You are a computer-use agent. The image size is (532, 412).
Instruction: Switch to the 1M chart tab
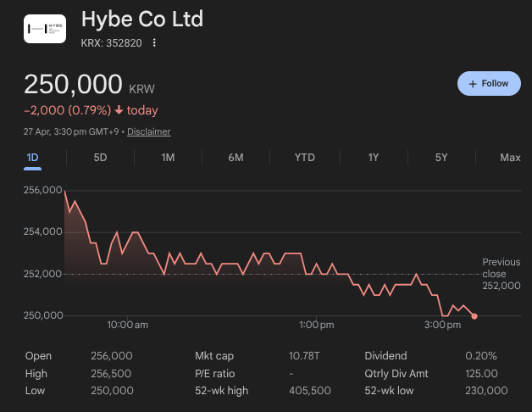click(x=168, y=158)
